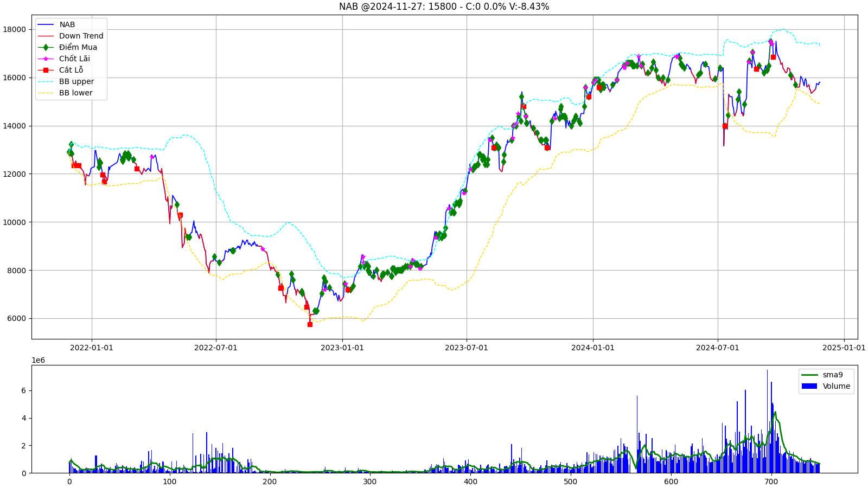The width and height of the screenshot is (868, 488).
Task: Click the magenta star marker in legend
Action: (46, 59)
